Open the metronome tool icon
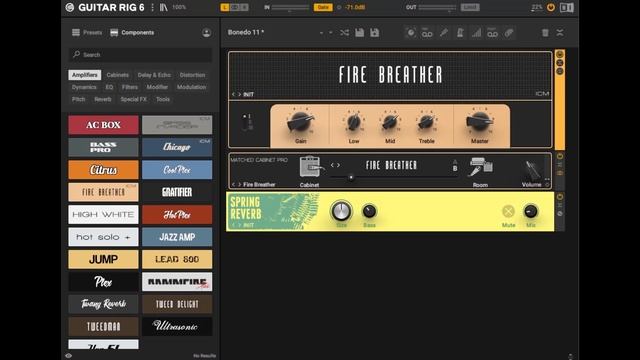The width and height of the screenshot is (640, 360). point(460,33)
